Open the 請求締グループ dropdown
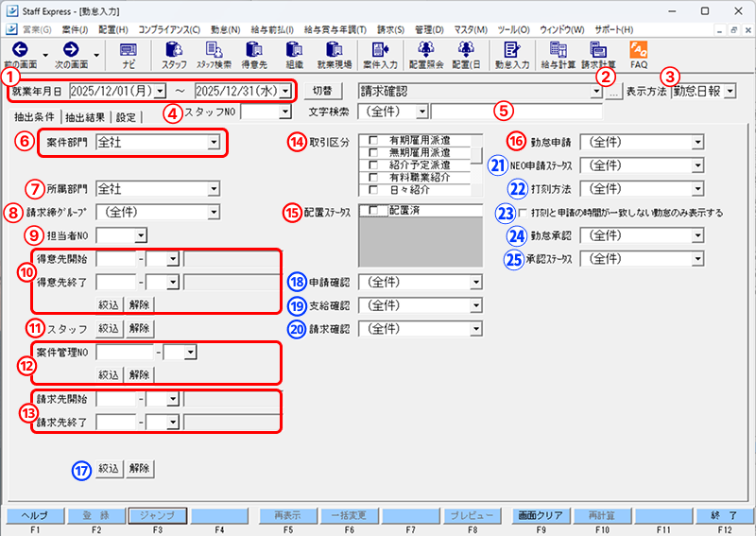This screenshot has height=536, width=756. 214,212
